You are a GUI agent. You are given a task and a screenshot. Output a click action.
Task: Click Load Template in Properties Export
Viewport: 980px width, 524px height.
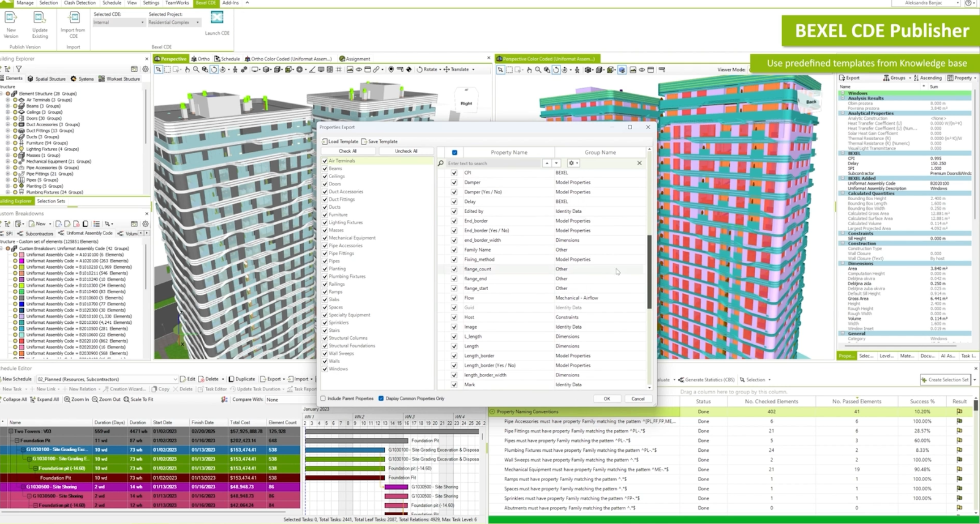click(x=340, y=141)
